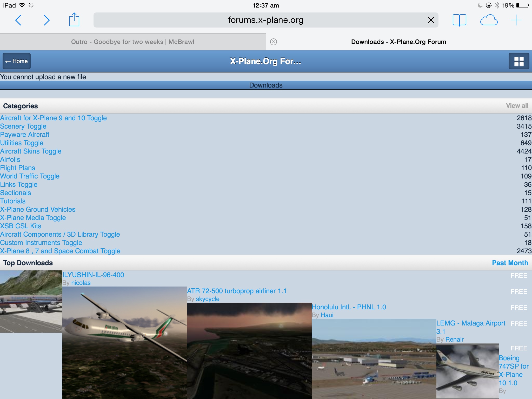Open the Past Month filter
Image resolution: width=532 pixels, height=399 pixels.
click(x=510, y=263)
